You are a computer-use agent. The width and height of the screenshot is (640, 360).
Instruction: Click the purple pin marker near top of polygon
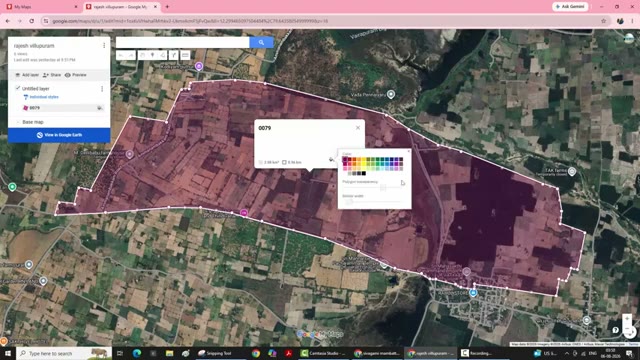point(199,66)
